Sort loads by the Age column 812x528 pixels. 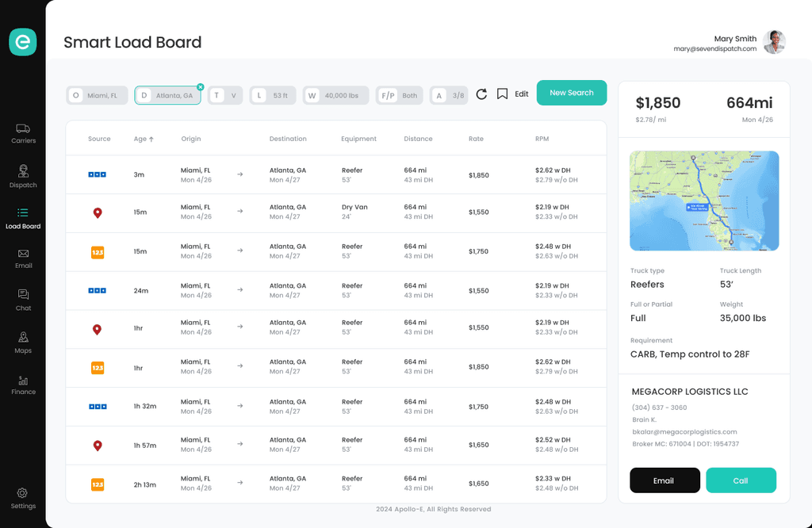pos(144,139)
